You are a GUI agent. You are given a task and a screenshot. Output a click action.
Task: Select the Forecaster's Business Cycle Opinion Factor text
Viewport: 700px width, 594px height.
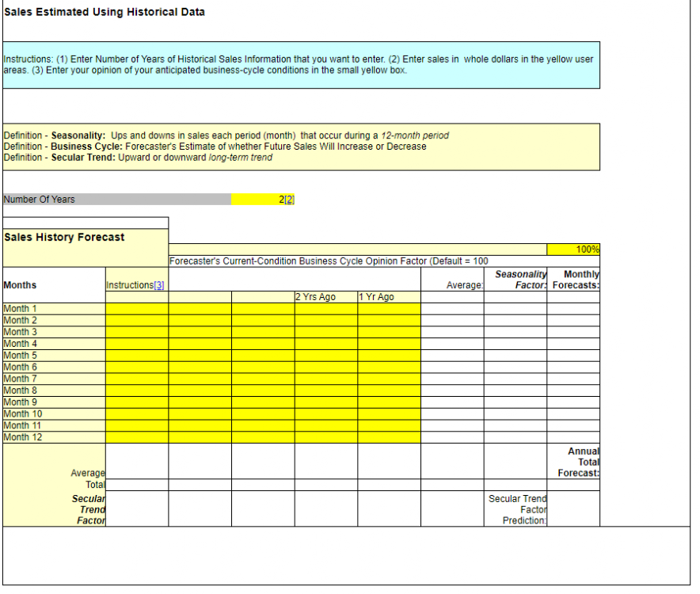click(x=329, y=261)
